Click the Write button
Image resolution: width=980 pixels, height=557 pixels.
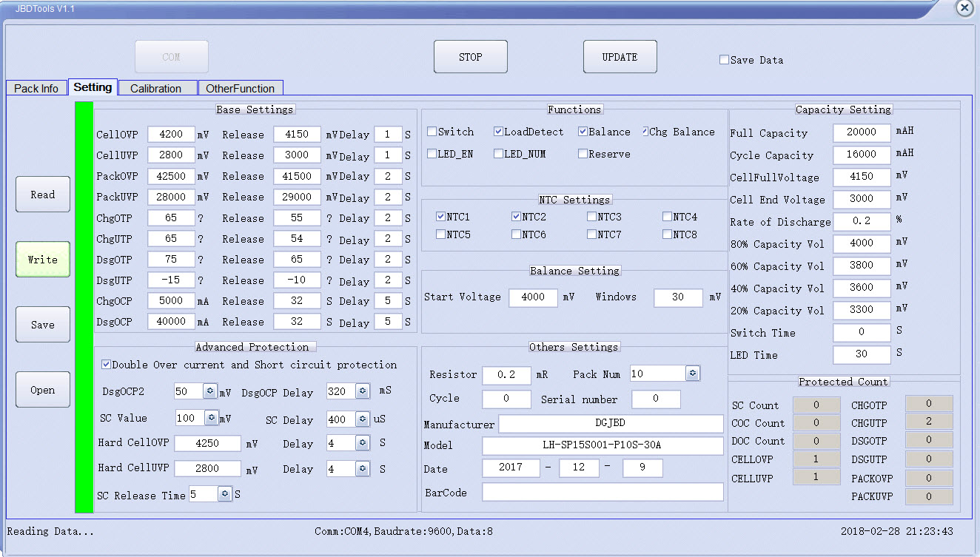pos(43,260)
